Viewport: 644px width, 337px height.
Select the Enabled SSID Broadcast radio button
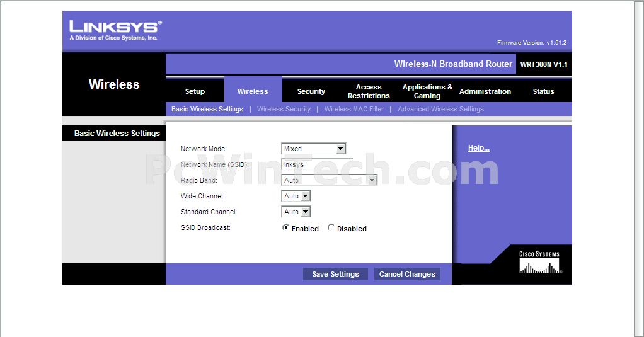(285, 227)
